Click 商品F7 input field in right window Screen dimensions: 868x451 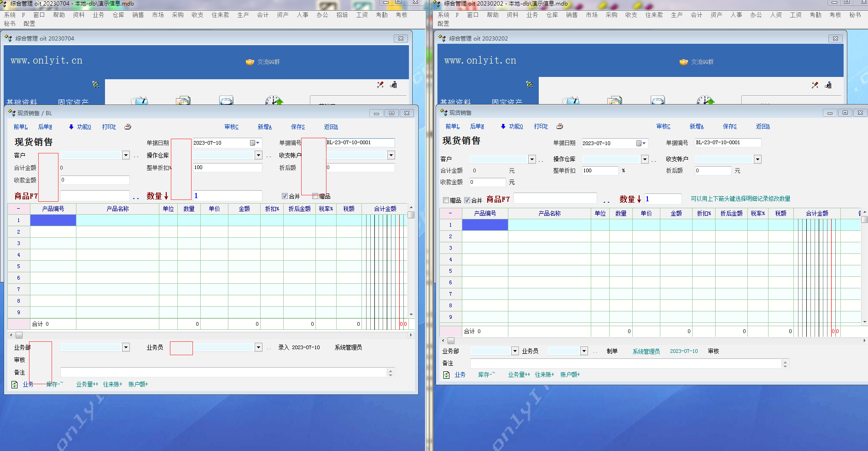[x=555, y=199]
